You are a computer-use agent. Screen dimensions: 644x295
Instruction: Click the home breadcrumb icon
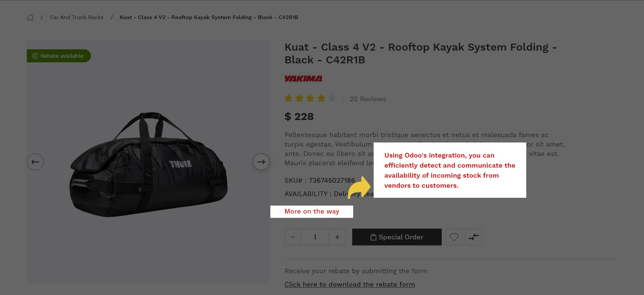coord(30,17)
